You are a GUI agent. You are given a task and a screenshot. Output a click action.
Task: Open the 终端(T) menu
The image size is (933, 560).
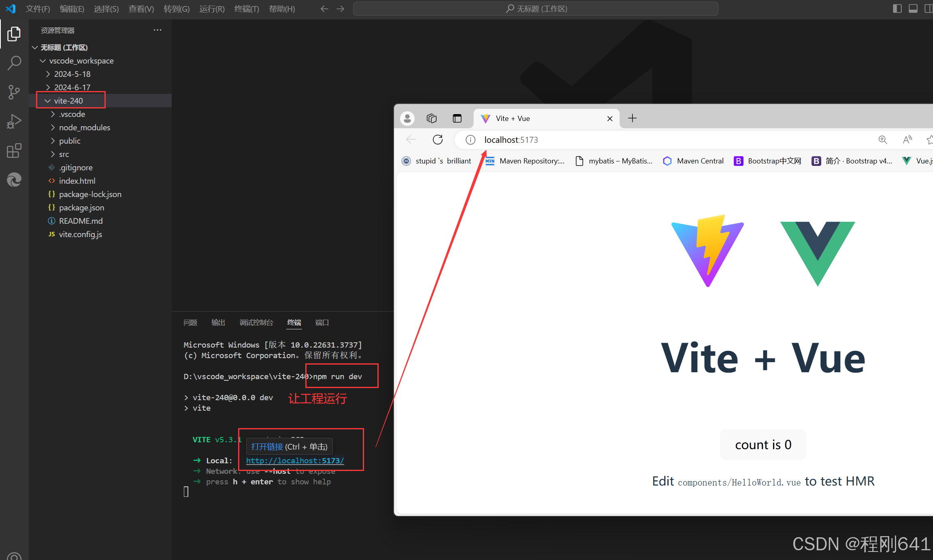pyautogui.click(x=246, y=8)
